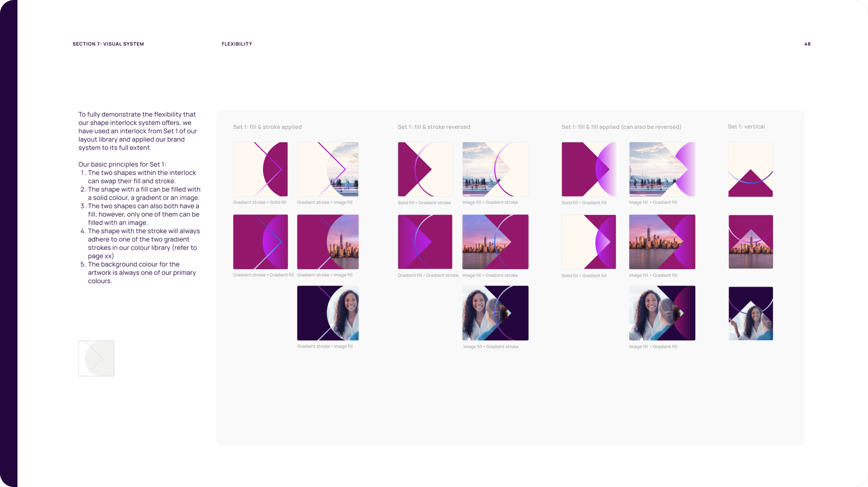Click the 'Our basic principles for Set 1' text
The width and height of the screenshot is (868, 487).
[x=122, y=165]
